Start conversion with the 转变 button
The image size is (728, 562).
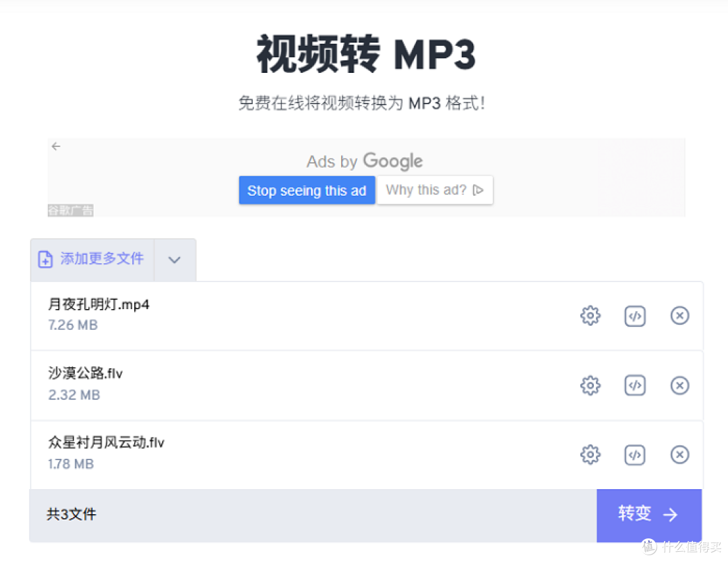point(648,515)
